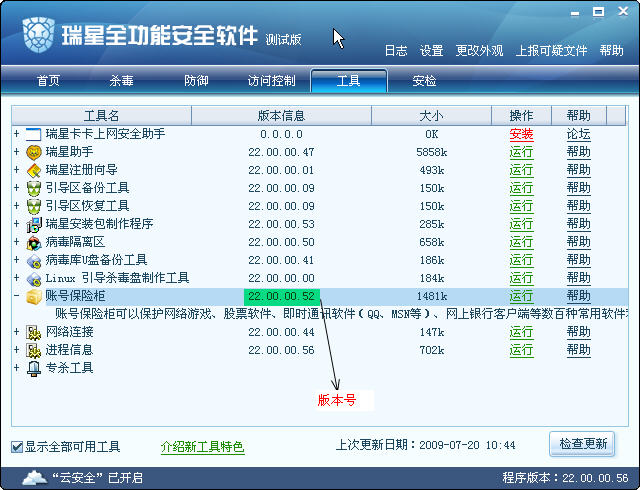
Task: Sort by the 工具名 column header
Action: pyautogui.click(x=102, y=116)
